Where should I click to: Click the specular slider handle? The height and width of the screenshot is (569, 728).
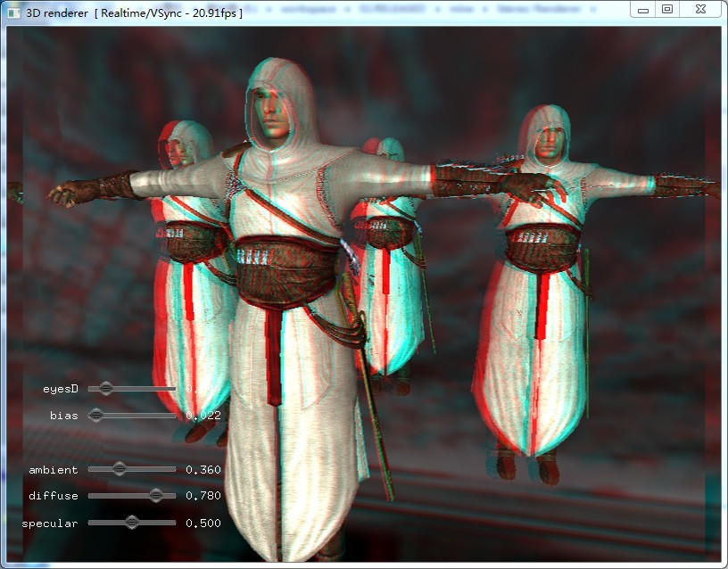coord(132,522)
